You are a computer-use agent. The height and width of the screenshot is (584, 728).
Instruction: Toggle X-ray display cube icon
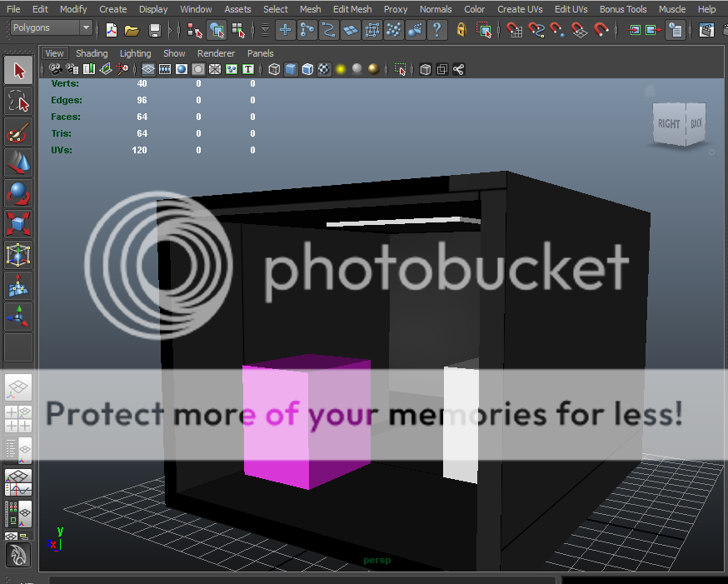(426, 70)
